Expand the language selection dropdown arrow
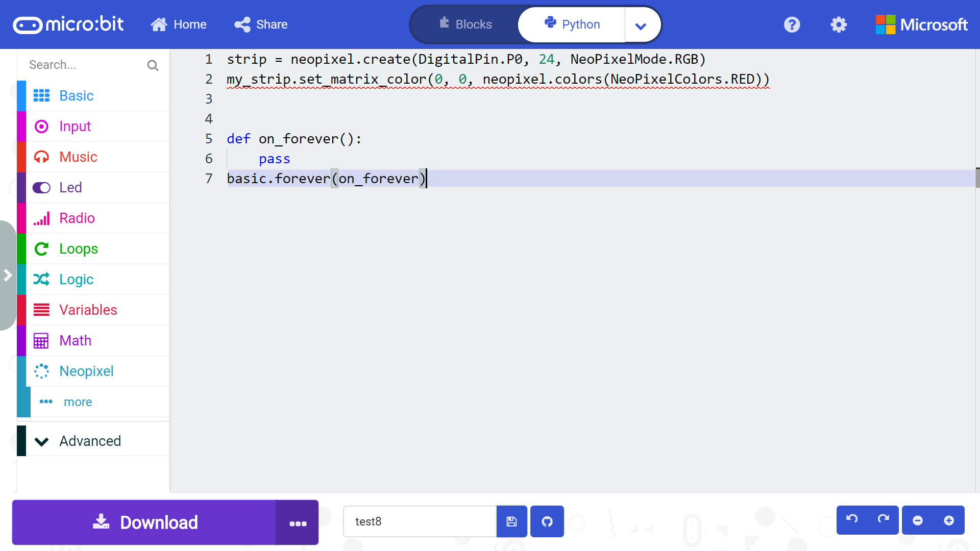 pyautogui.click(x=642, y=24)
